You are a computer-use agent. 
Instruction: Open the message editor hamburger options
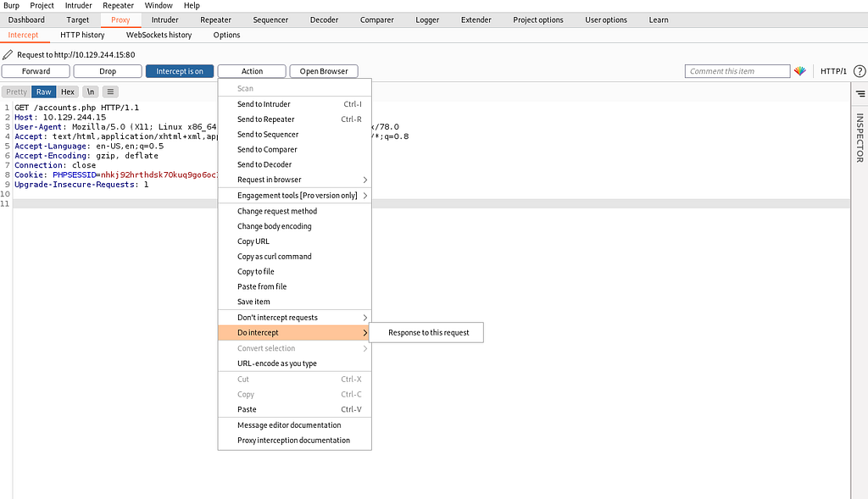[110, 91]
